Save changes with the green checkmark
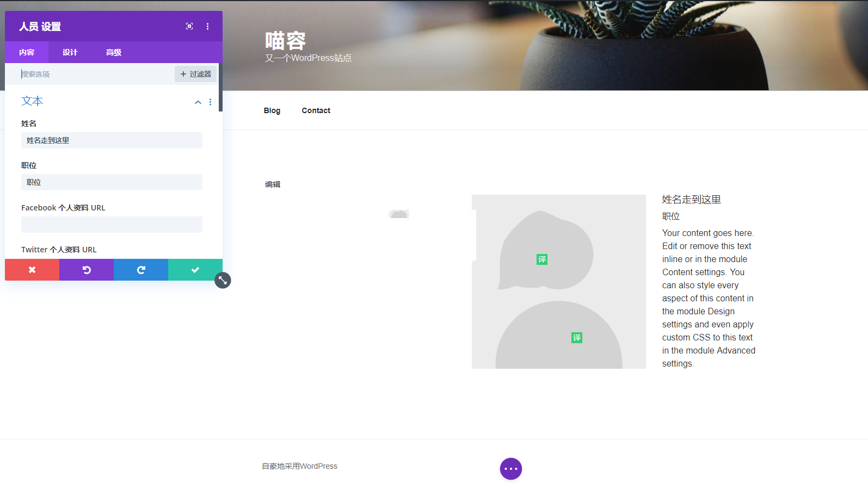 coord(195,270)
